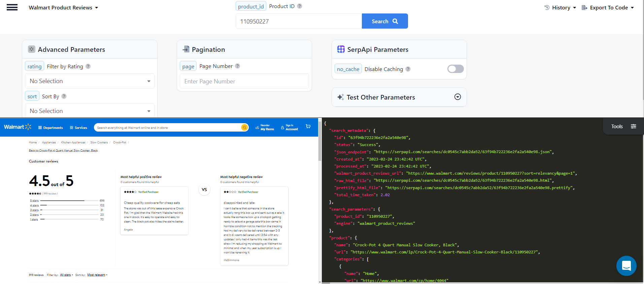Screen dimensions: 644x284
Task: Click the Walmart search input box
Action: 168,128
